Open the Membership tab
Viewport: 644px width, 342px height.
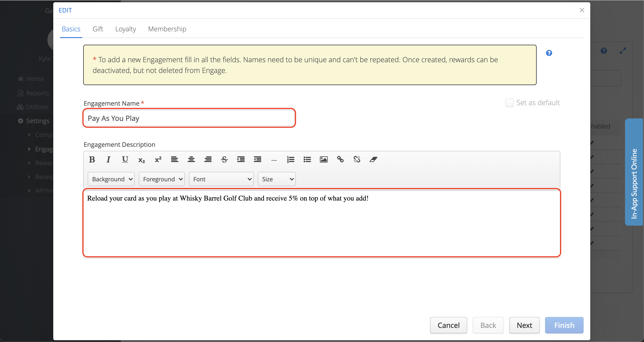[167, 29]
